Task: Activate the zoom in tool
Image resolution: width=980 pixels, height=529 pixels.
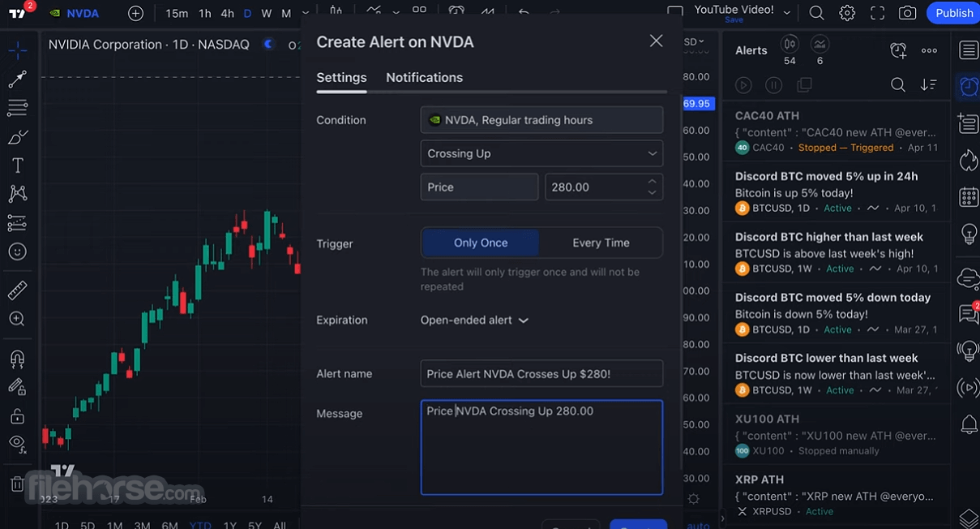Action: [17, 319]
